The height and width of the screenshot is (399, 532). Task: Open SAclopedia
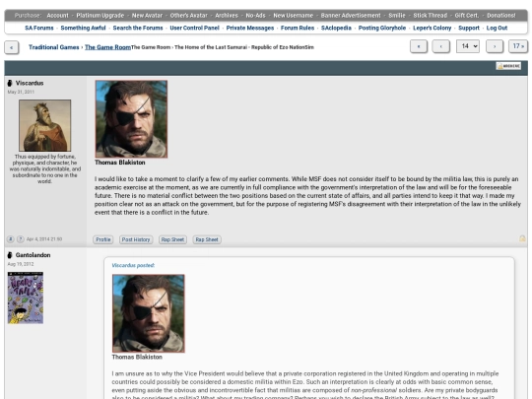(x=336, y=28)
